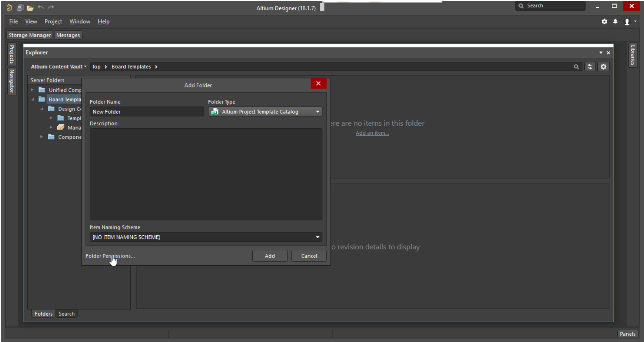Viewport: 644px width, 342px height.
Task: Click the Components folder icon
Action: click(51, 137)
